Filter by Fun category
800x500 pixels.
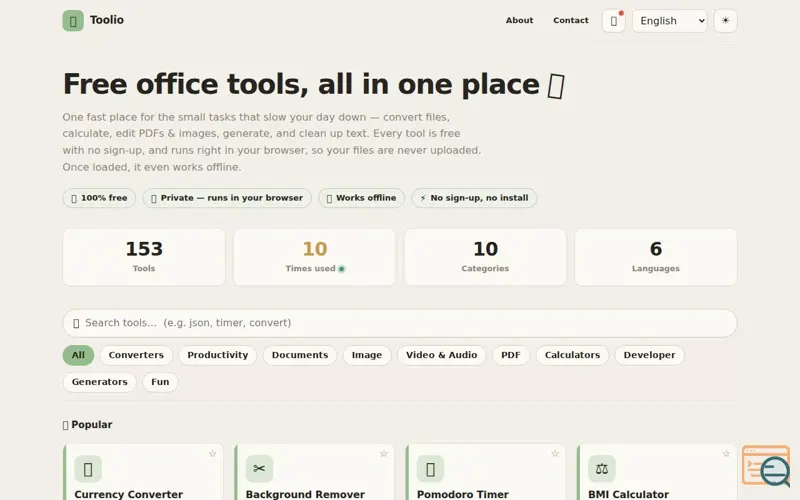pyautogui.click(x=160, y=382)
